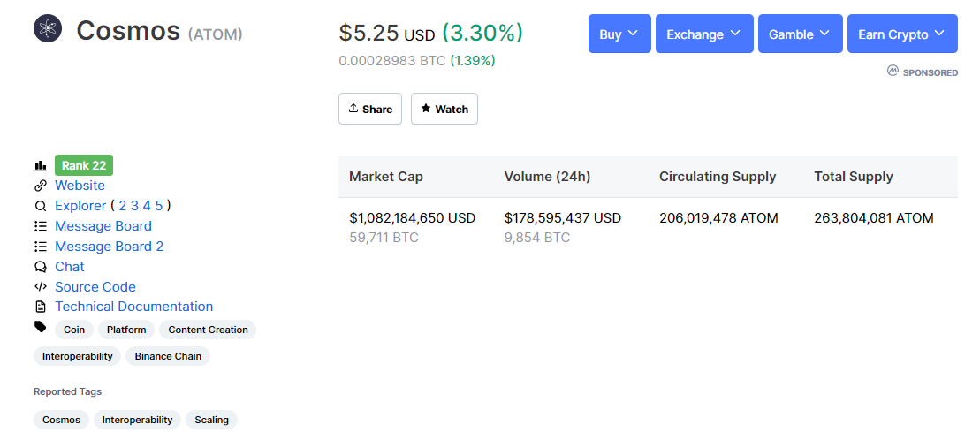Click the 0.00028983 BTC price
The width and height of the screenshot is (980, 440).
click(392, 61)
